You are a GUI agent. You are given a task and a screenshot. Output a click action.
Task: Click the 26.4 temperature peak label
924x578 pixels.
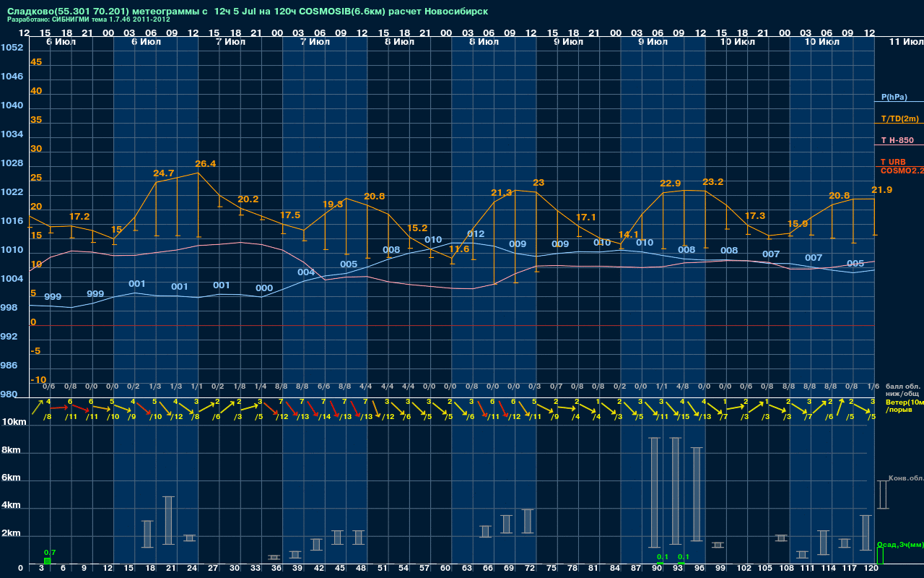click(205, 164)
